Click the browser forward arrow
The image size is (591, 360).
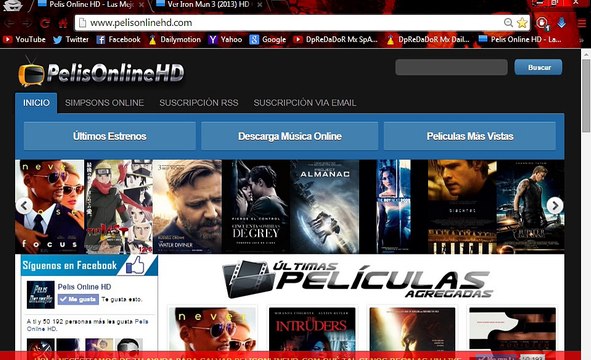pyautogui.click(x=27, y=23)
